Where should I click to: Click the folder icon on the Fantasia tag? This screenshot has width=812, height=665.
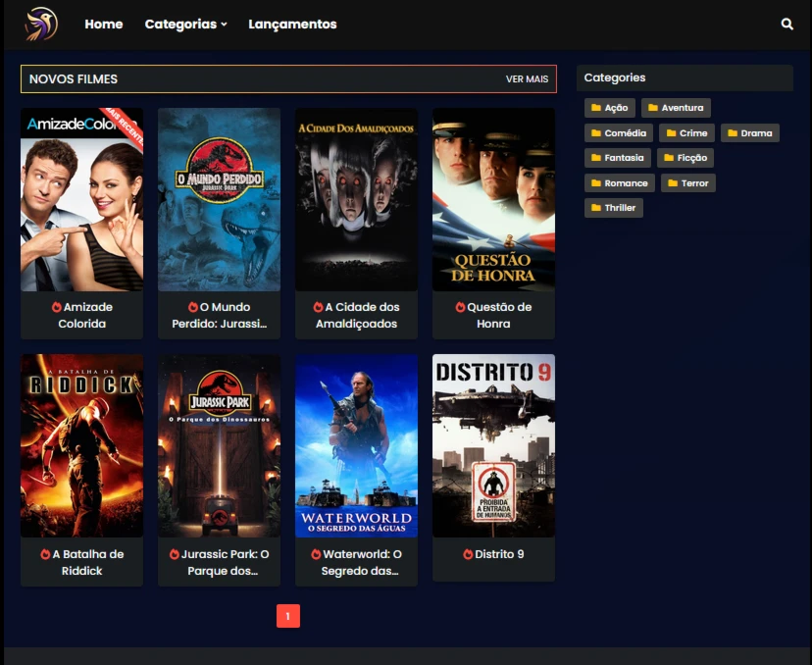tap(596, 158)
